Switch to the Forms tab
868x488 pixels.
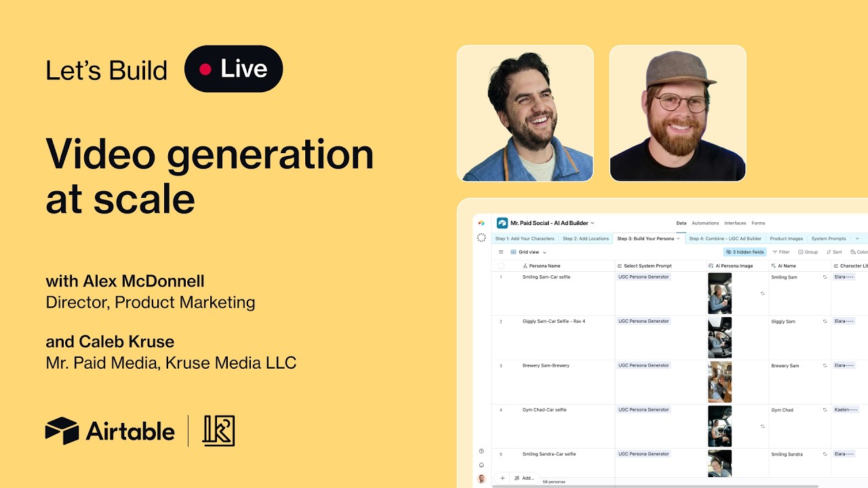(758, 223)
